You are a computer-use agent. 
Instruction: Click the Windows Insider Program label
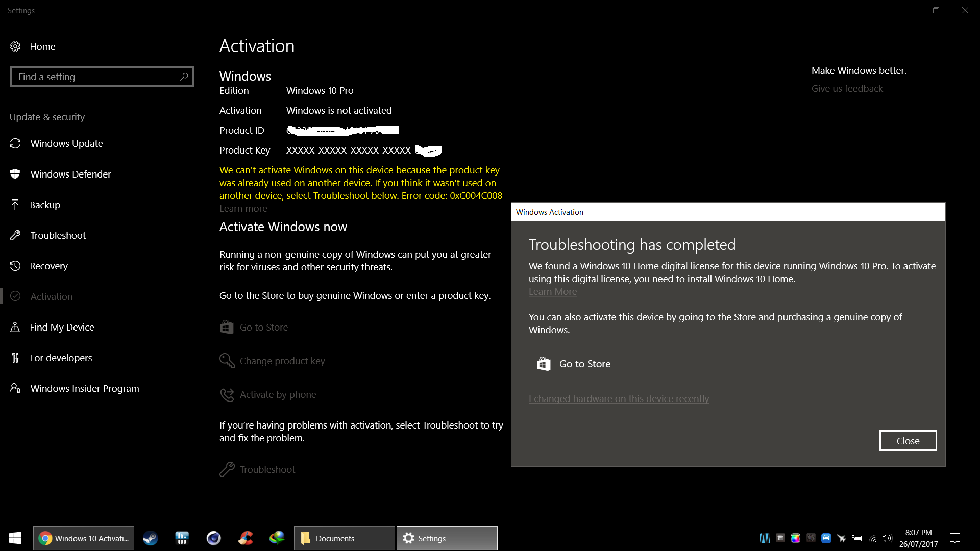click(85, 388)
